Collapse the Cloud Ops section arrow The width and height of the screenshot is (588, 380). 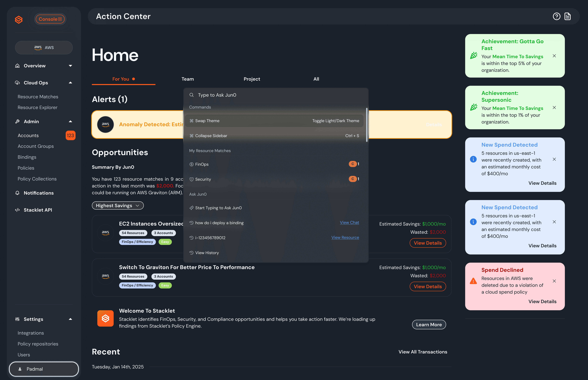pyautogui.click(x=70, y=83)
